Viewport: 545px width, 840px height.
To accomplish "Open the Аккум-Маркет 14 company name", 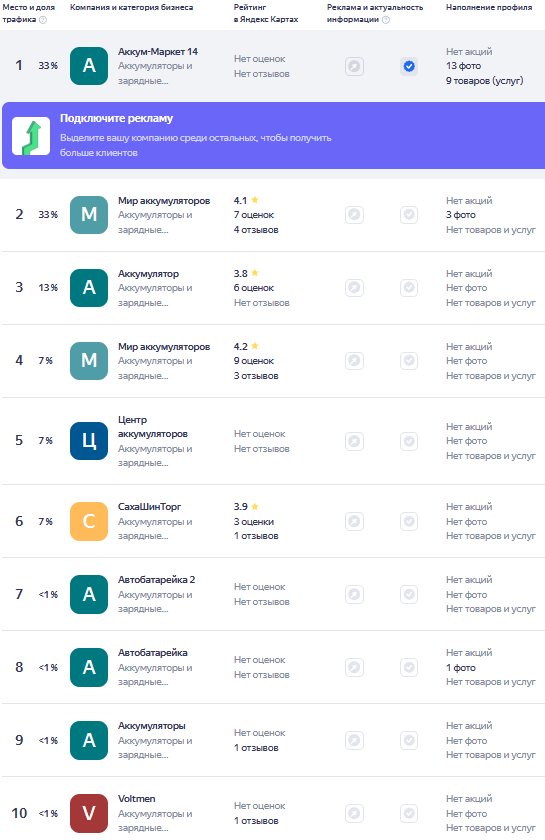I will click(x=158, y=52).
